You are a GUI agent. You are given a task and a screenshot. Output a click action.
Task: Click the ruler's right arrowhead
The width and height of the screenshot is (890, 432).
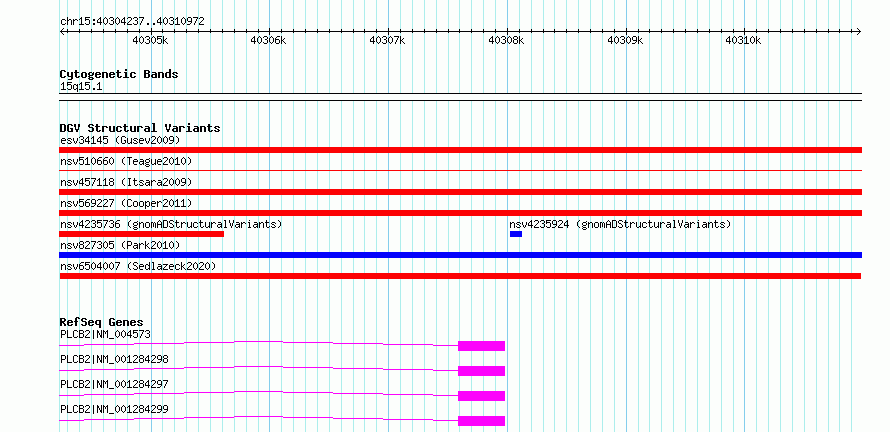(859, 31)
